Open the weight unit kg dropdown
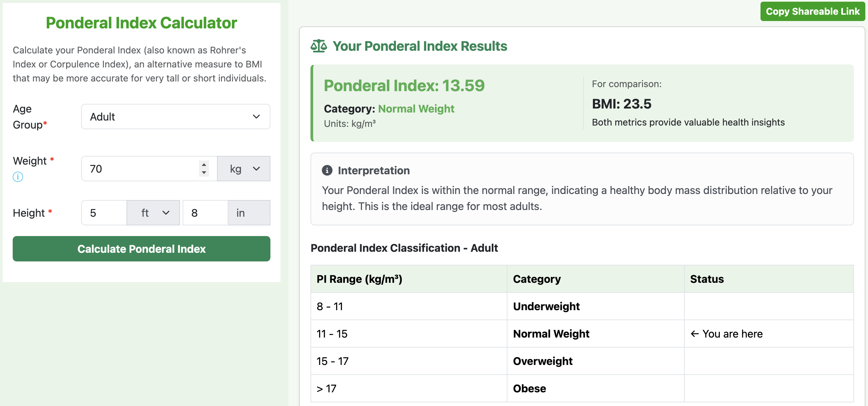The height and width of the screenshot is (406, 868). 244,169
